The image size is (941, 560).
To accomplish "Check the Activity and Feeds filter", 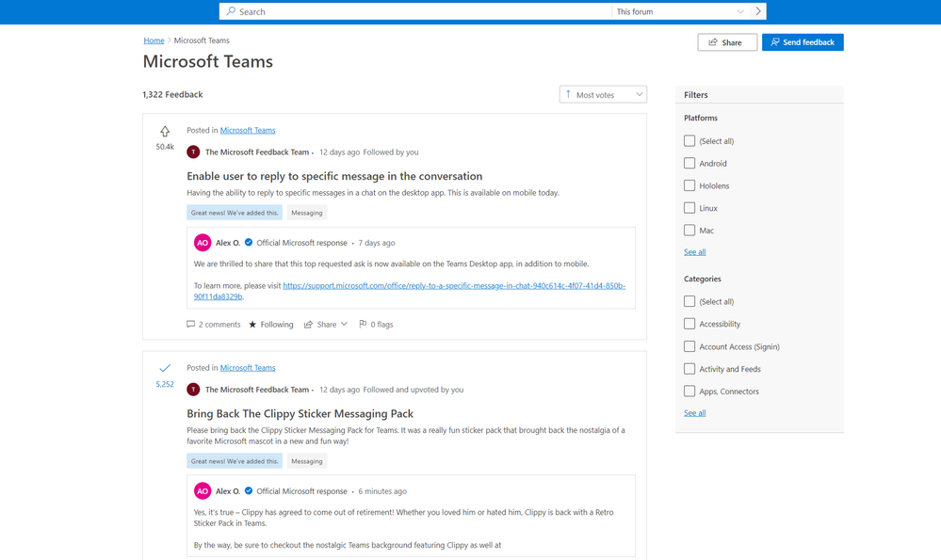I will 690,369.
